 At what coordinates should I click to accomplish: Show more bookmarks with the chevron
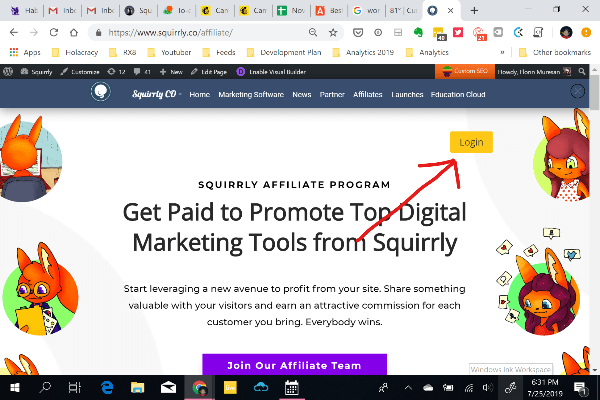click(502, 52)
